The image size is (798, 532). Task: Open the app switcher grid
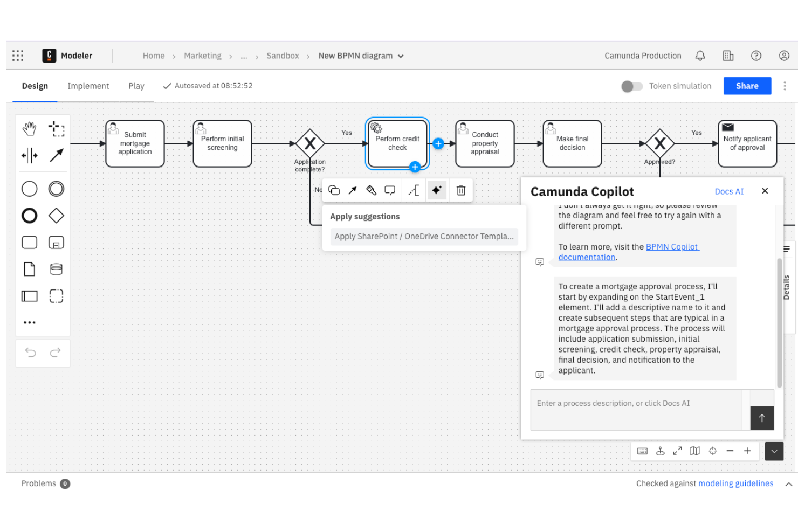click(x=18, y=56)
